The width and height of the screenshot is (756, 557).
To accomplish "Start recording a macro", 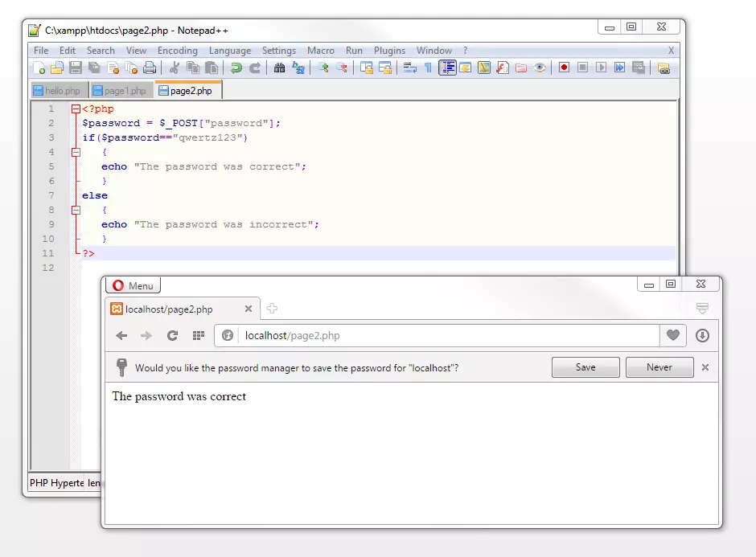I will 565,68.
